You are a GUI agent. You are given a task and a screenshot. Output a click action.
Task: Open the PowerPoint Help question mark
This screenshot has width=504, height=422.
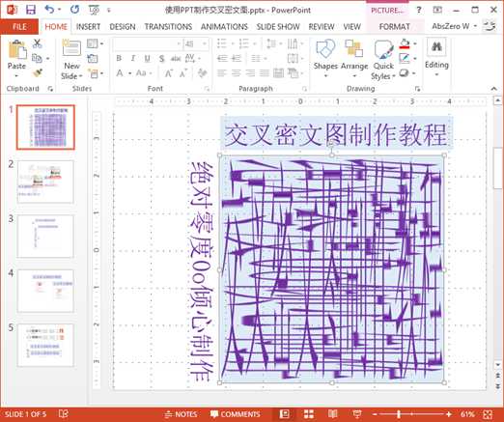pos(419,10)
